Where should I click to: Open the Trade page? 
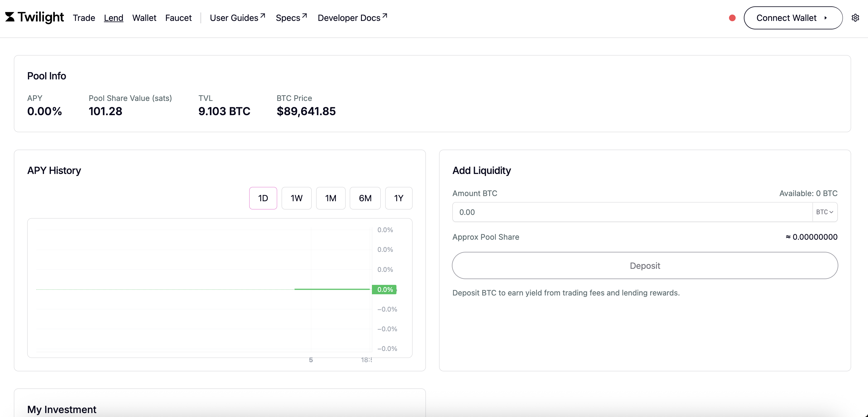click(x=84, y=18)
